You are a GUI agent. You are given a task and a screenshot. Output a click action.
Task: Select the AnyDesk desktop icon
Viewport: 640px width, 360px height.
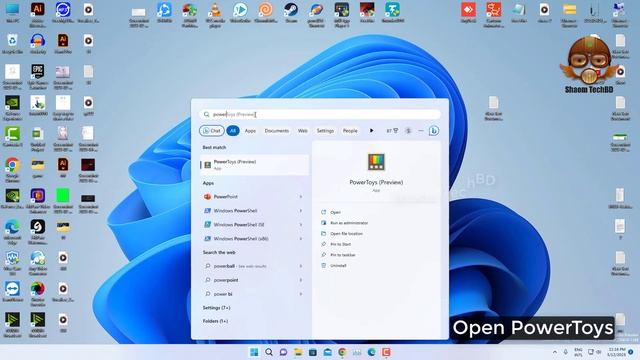point(468,12)
